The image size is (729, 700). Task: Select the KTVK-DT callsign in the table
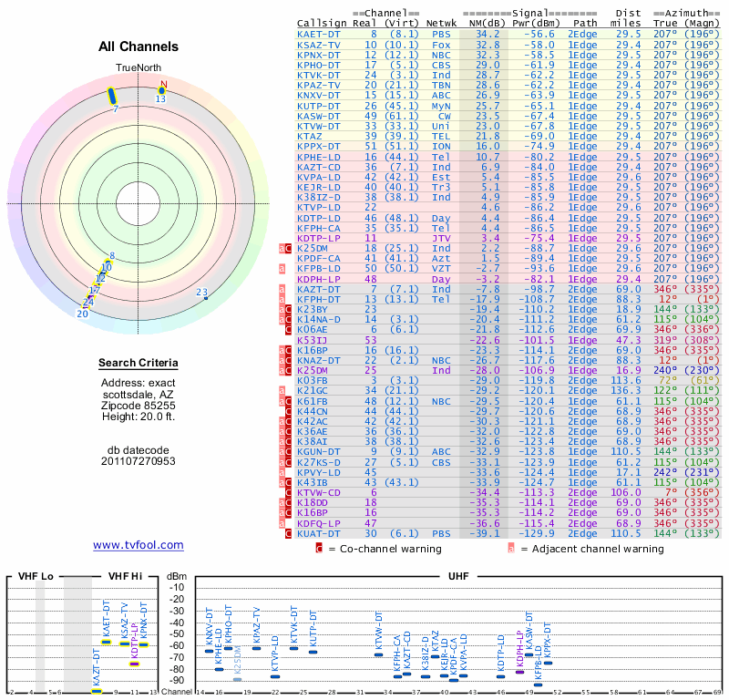point(318,76)
